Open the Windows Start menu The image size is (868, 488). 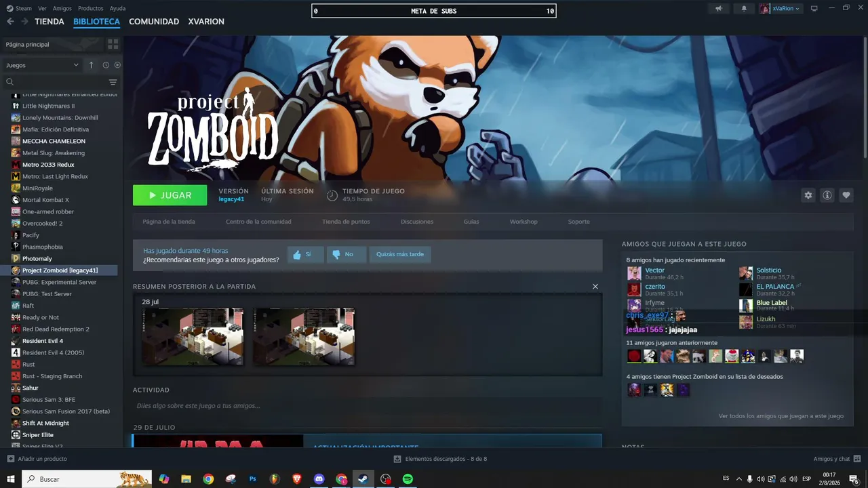click(11, 479)
